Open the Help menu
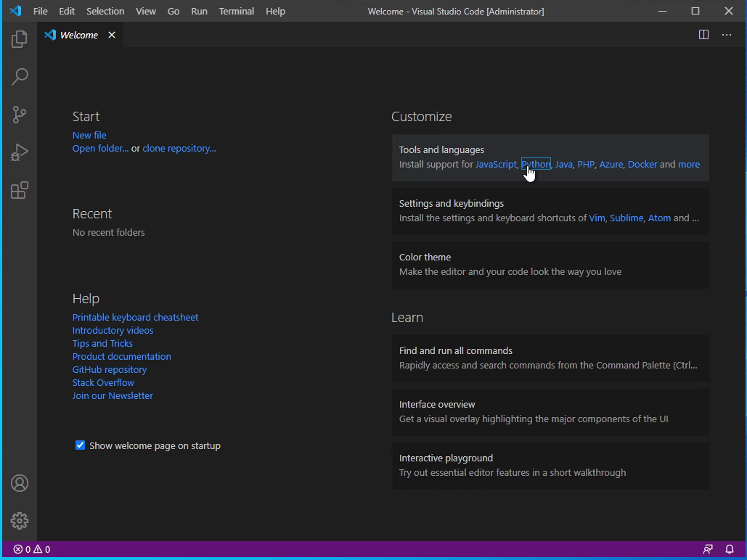 (x=275, y=11)
